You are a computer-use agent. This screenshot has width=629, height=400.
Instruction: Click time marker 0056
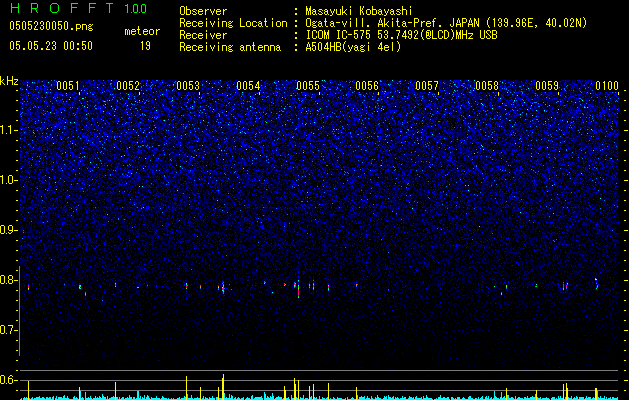(367, 86)
